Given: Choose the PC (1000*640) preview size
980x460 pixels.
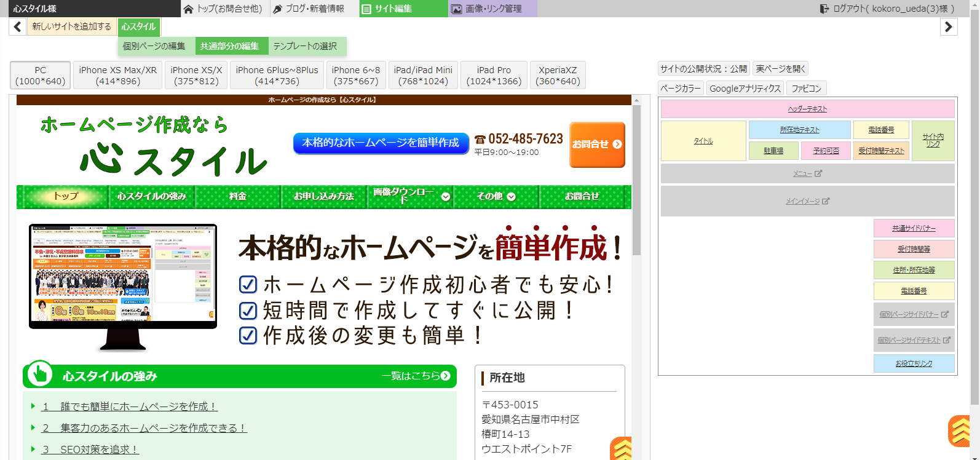Looking at the screenshot, I should (x=40, y=75).
